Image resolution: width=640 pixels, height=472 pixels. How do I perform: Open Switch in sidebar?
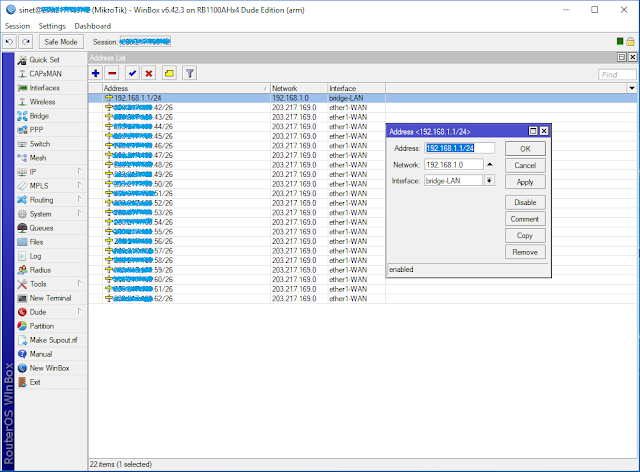pos(51,144)
